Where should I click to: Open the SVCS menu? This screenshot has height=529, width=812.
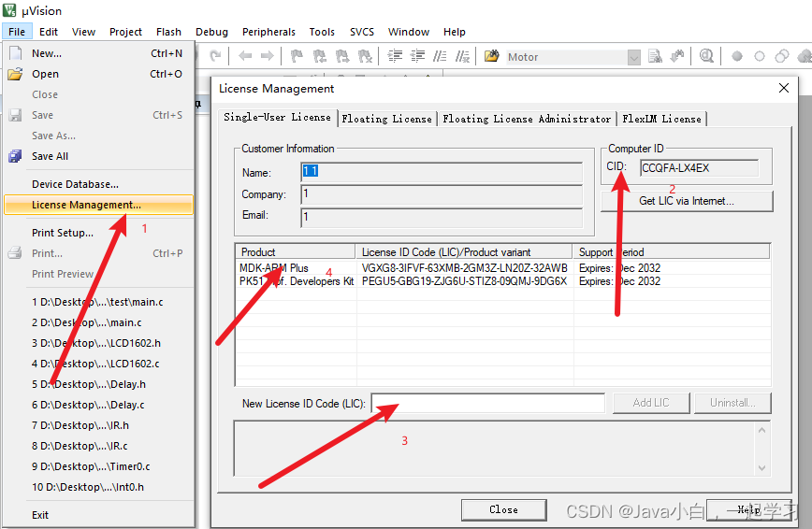coord(362,32)
